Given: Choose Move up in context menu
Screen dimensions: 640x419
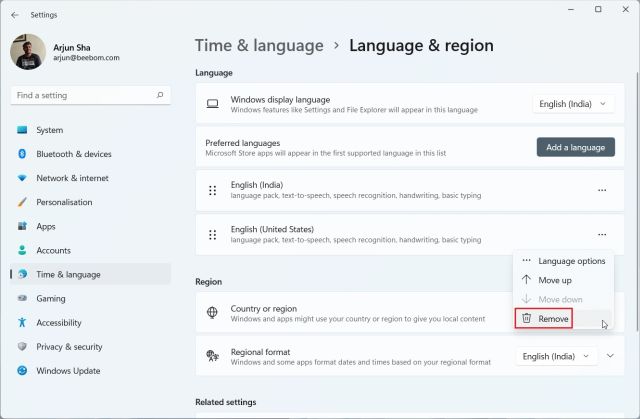Looking at the screenshot, I should point(563,280).
